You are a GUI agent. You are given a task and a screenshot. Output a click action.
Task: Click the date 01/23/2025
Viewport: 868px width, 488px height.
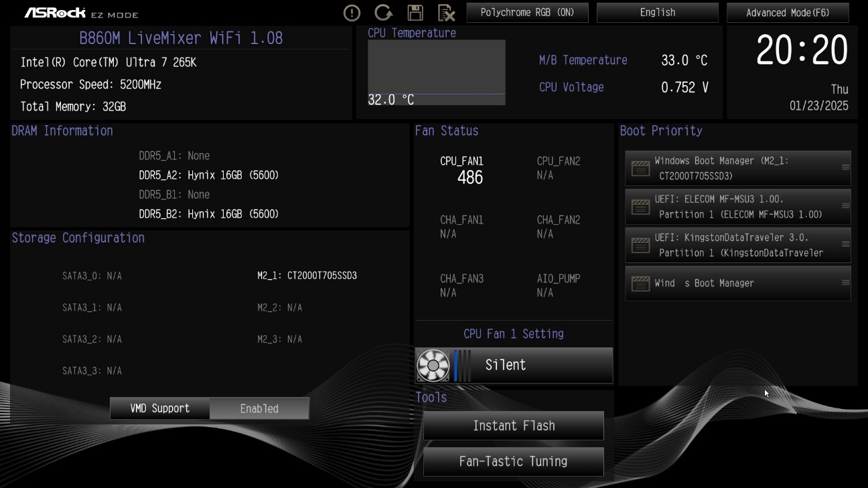[819, 106]
